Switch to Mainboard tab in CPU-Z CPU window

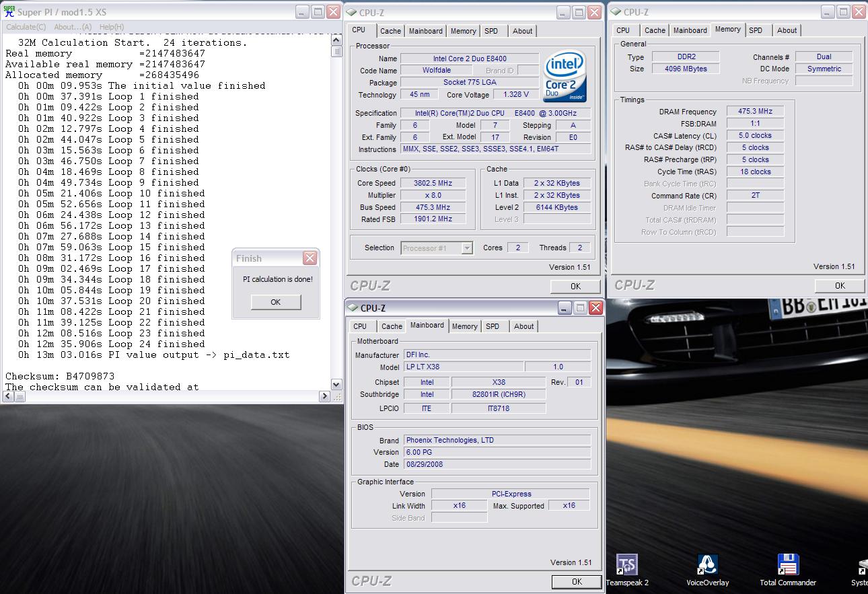click(426, 31)
